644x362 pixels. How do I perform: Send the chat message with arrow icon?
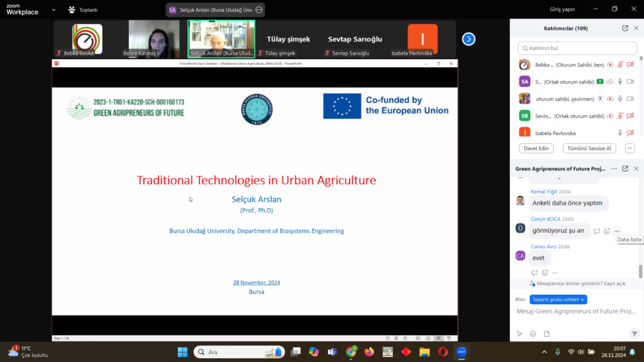[x=633, y=334]
